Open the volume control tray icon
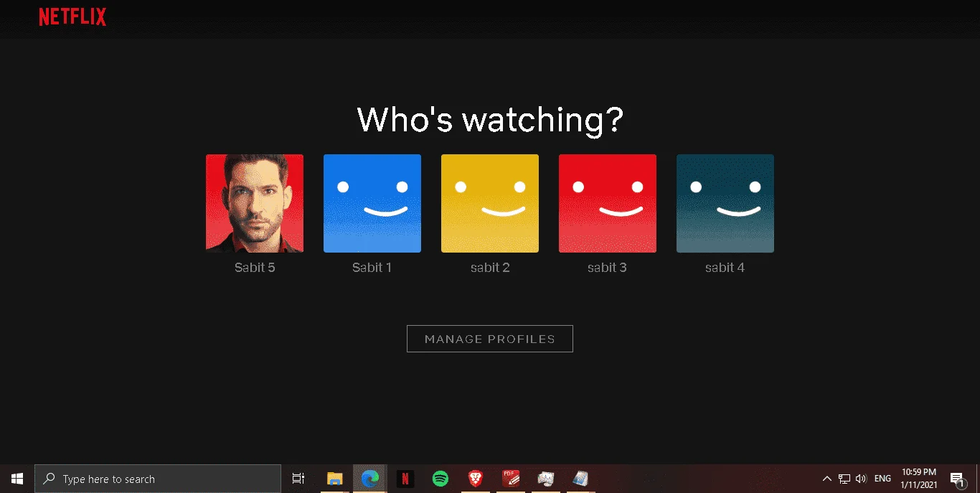Viewport: 980px width, 493px height. pos(861,479)
